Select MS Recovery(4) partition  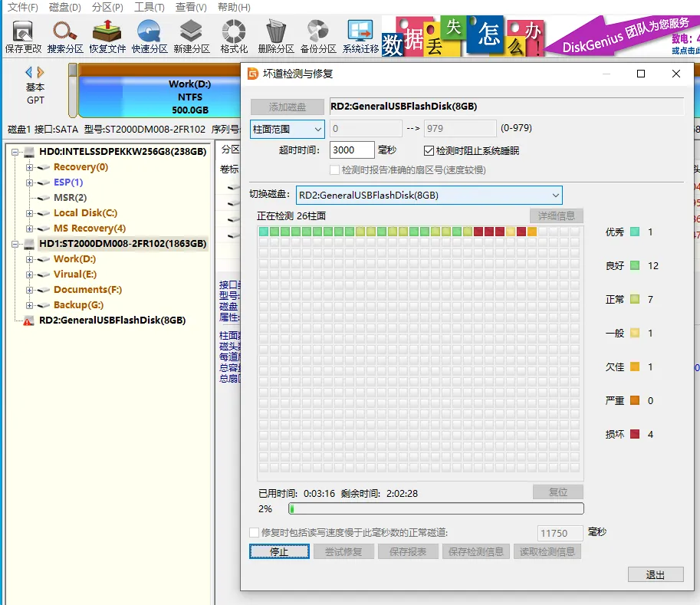click(x=90, y=229)
